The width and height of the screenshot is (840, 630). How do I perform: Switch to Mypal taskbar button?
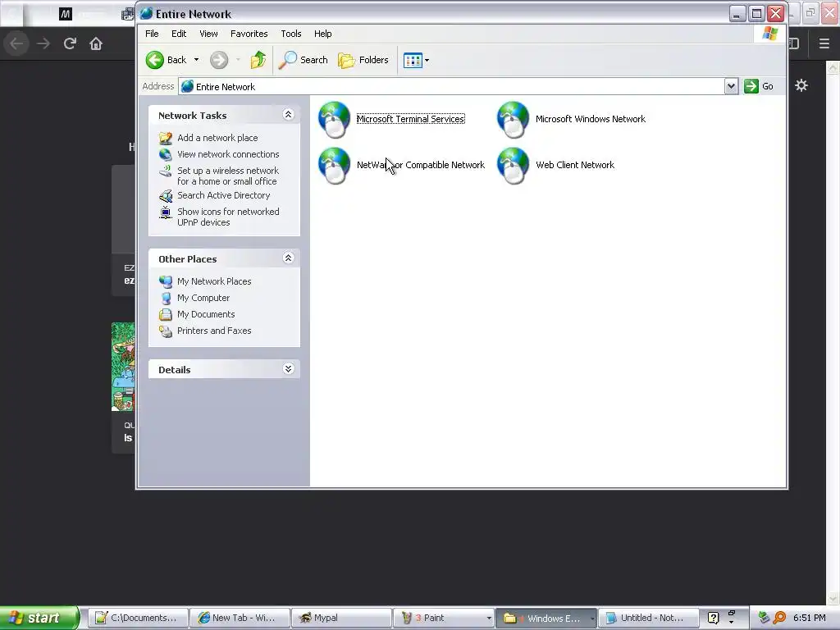click(342, 619)
